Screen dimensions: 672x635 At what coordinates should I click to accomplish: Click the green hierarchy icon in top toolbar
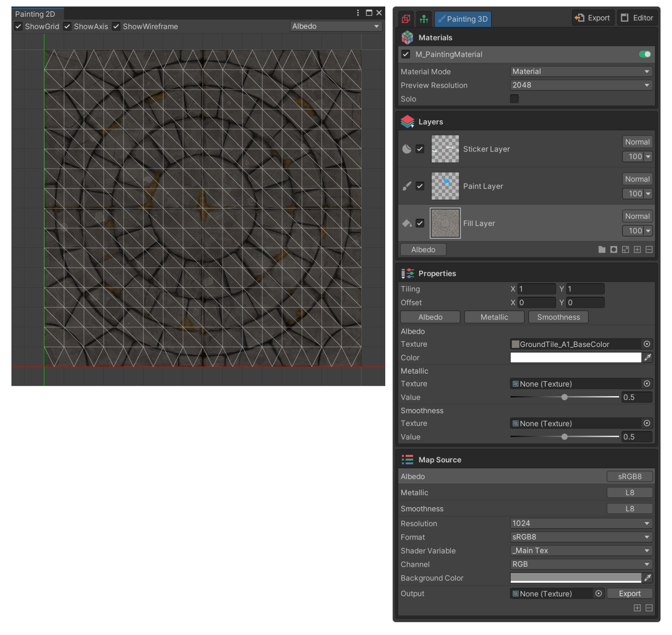point(424,18)
